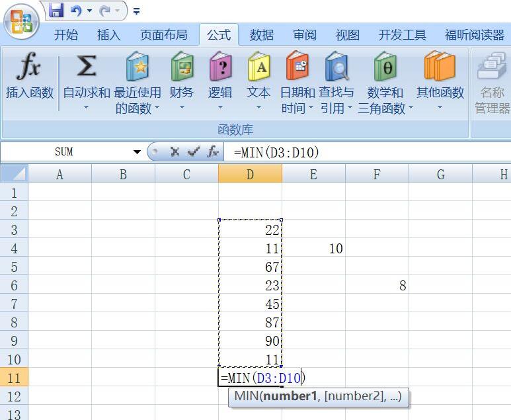Click the formula bar showing =MIN(D3:D10)
This screenshot has width=511, height=420.
tap(368, 152)
